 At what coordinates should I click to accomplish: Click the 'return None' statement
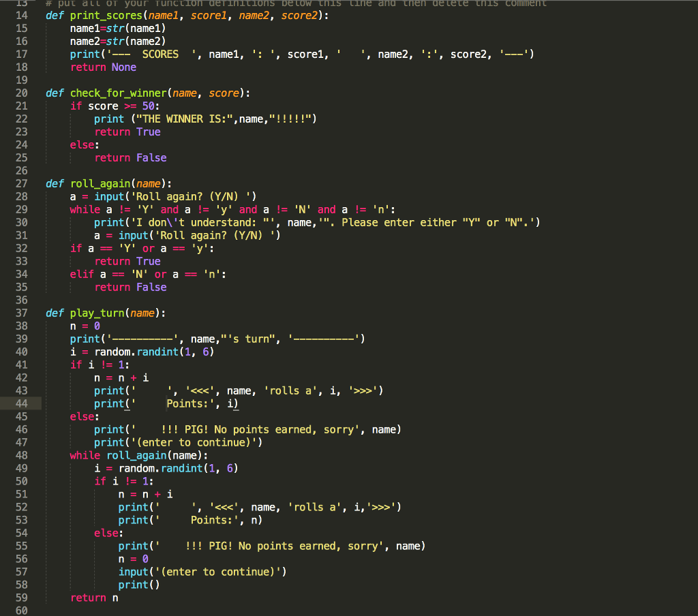pyautogui.click(x=104, y=67)
